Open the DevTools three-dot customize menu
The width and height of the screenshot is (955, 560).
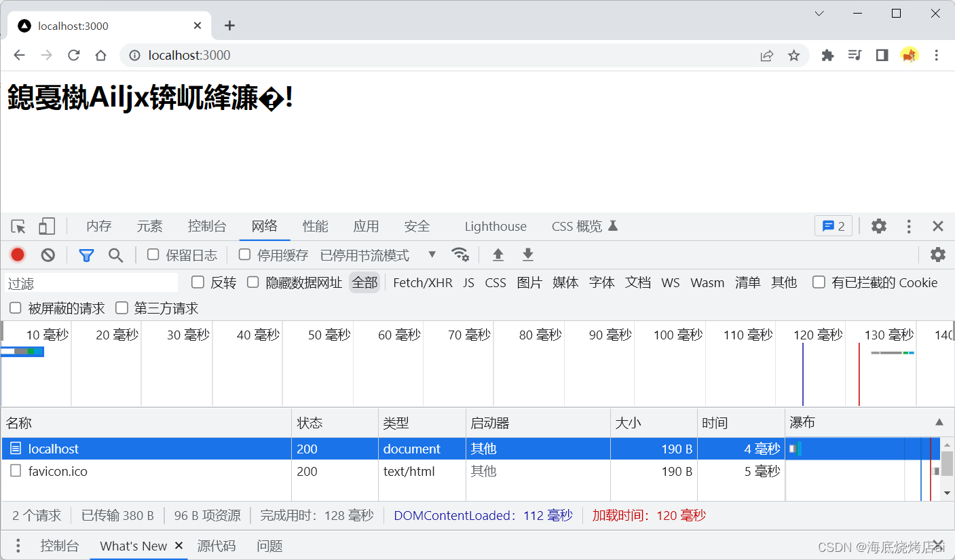(x=909, y=227)
